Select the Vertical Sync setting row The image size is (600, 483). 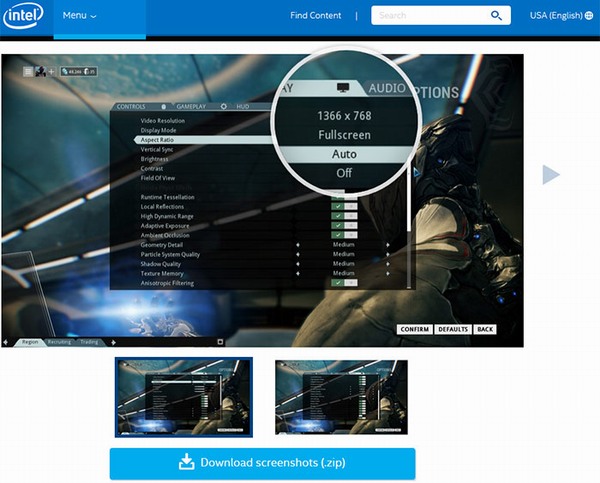[157, 149]
